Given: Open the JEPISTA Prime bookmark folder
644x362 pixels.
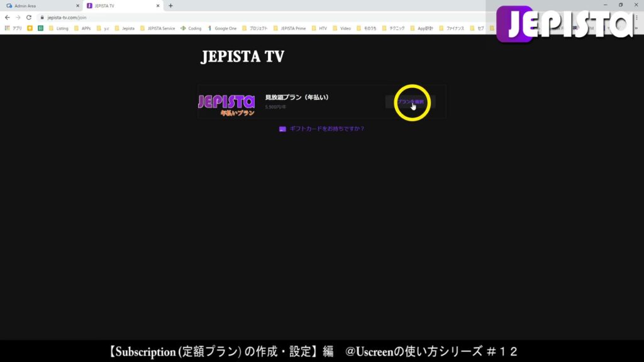Looking at the screenshot, I should tap(289, 28).
